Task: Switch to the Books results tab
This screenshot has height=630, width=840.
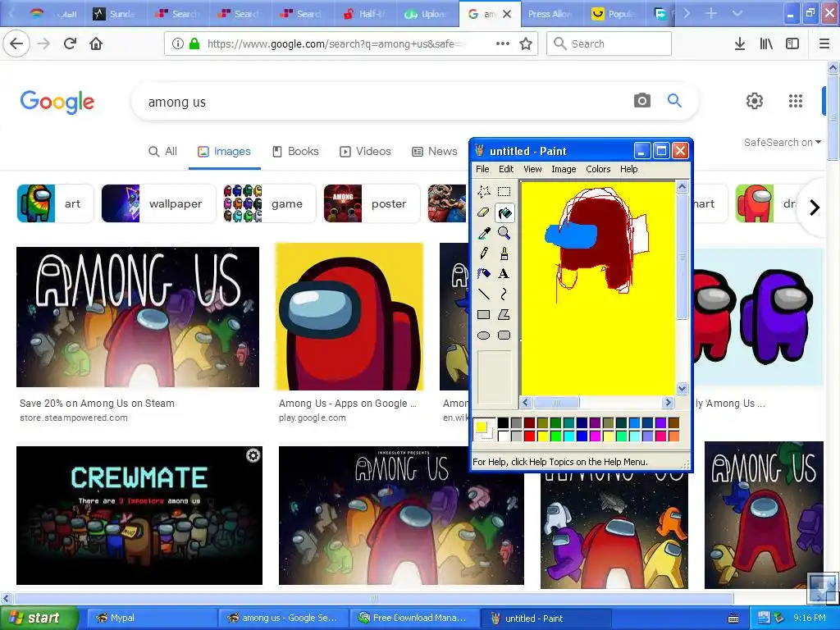Action: click(x=295, y=152)
